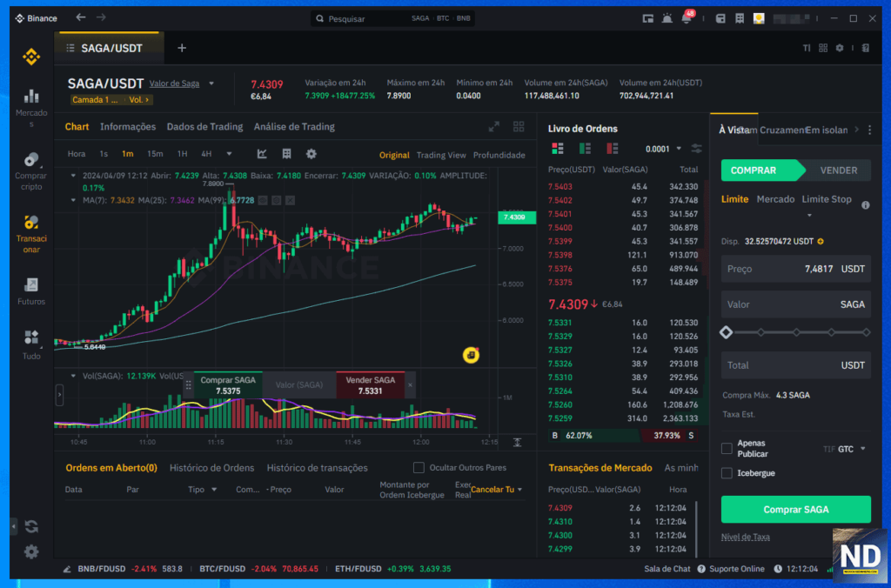The width and height of the screenshot is (891, 588).
Task: Switch chart to Trading View
Action: (x=441, y=155)
